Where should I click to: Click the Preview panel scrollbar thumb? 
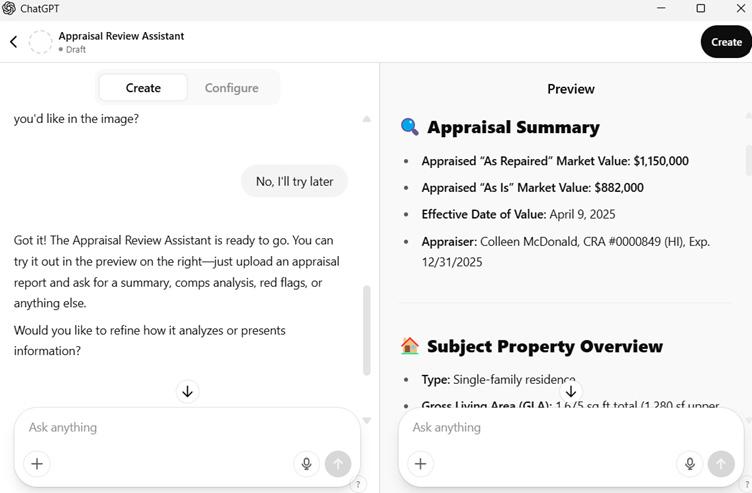(x=748, y=160)
